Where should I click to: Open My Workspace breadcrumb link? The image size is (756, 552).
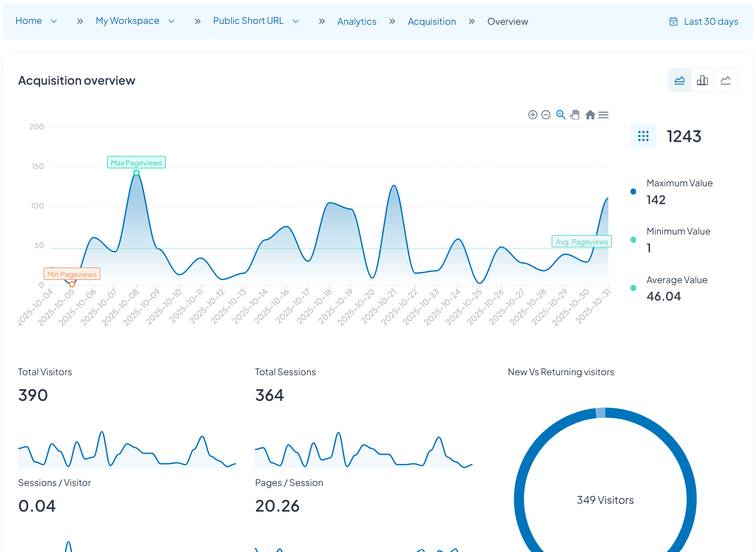point(128,21)
